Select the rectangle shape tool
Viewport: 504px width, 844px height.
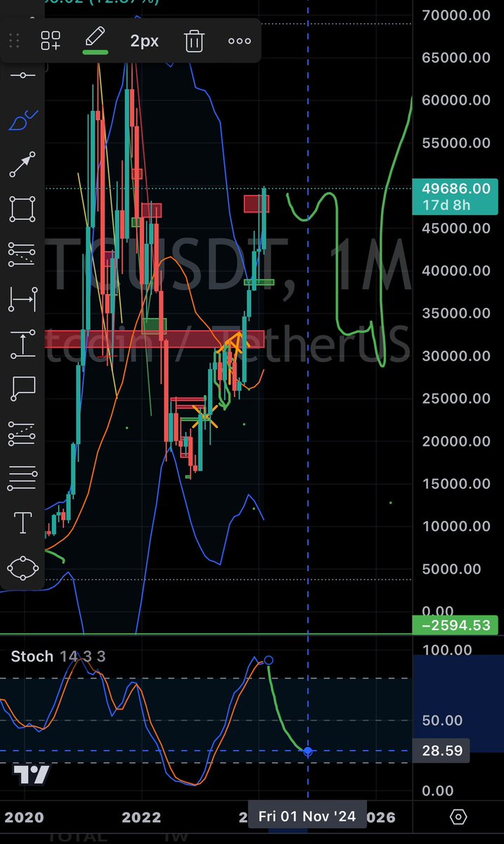[22, 209]
